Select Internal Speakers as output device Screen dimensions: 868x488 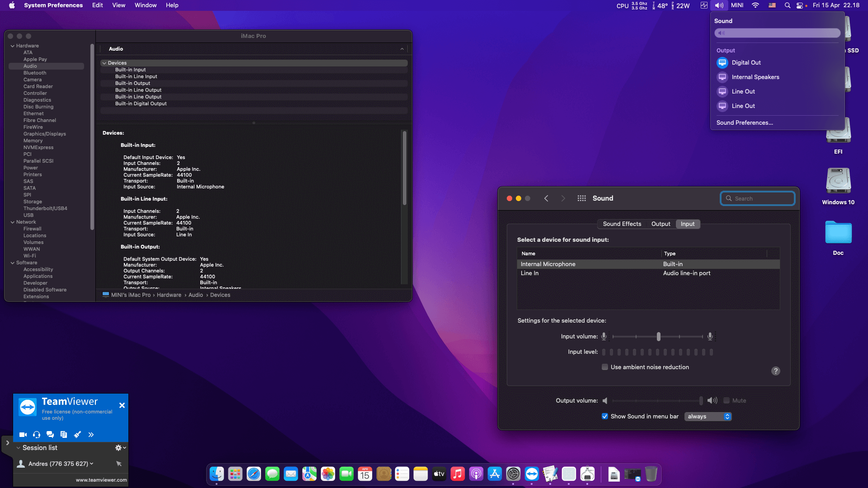tap(755, 77)
